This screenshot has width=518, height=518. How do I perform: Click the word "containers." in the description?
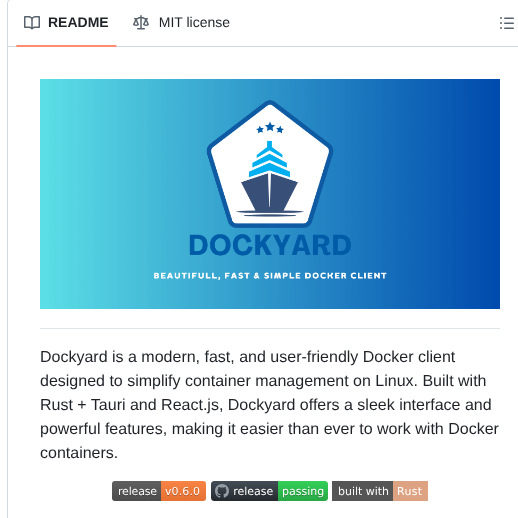(79, 453)
